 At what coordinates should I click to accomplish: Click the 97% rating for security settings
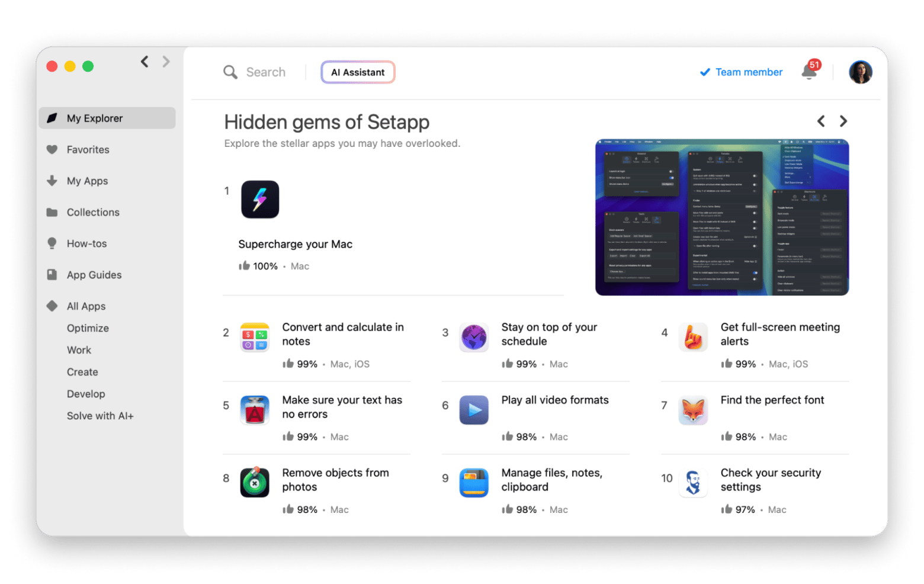(x=738, y=509)
